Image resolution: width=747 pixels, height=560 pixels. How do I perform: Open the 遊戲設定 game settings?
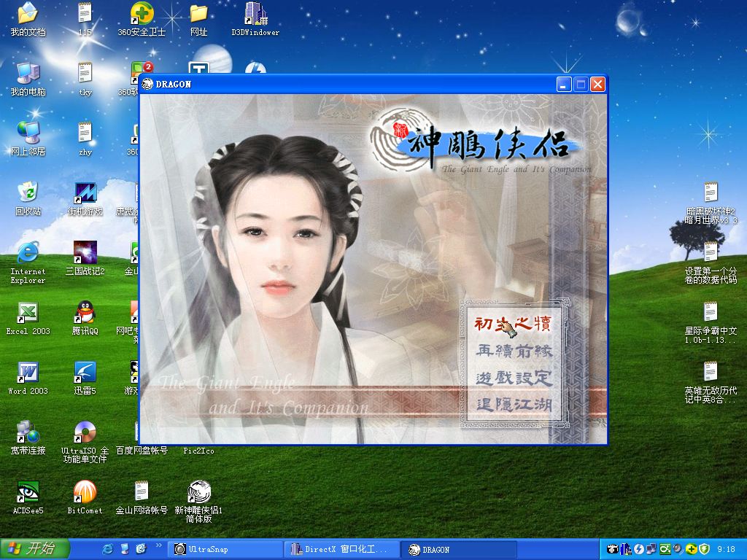point(514,378)
